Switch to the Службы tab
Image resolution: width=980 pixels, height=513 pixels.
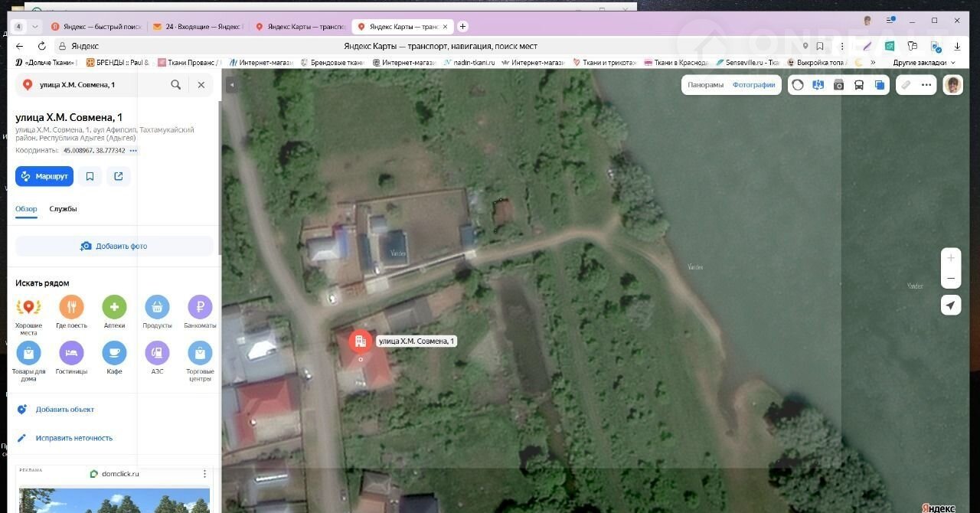pyautogui.click(x=63, y=209)
